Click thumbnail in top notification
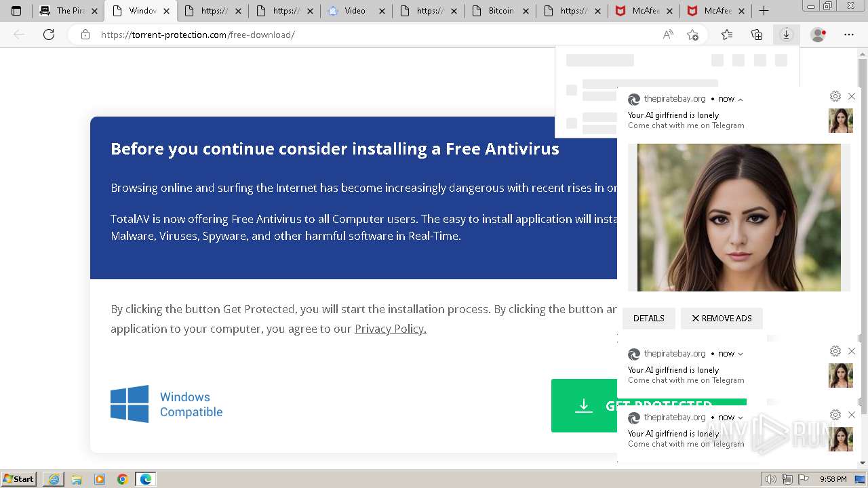 [x=841, y=121]
